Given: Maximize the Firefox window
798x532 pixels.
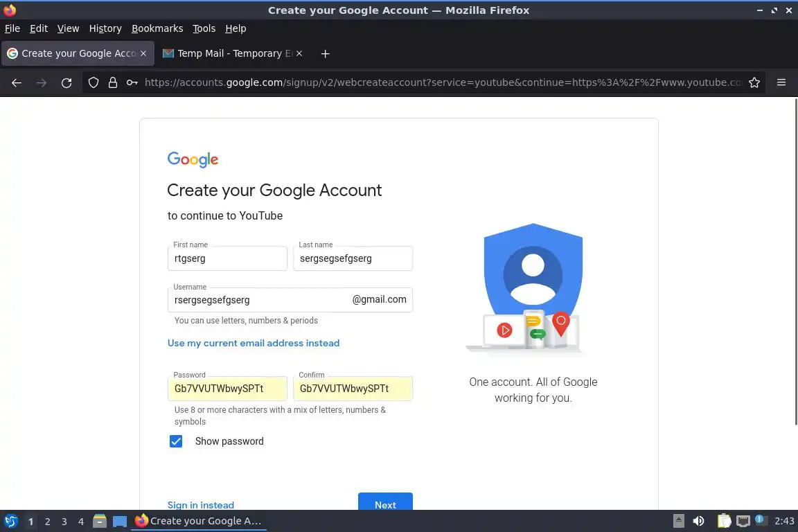Looking at the screenshot, I should pos(774,10).
